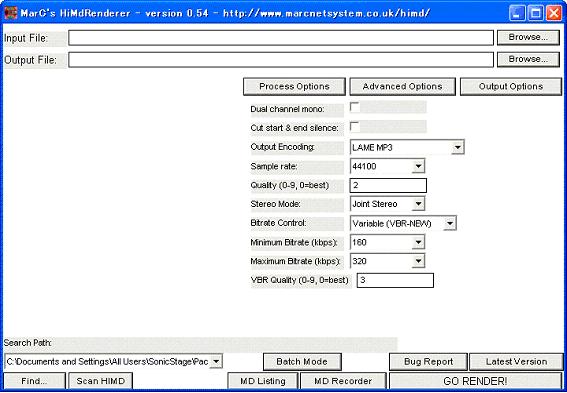Switch to the Advanced Options tab

(x=402, y=87)
